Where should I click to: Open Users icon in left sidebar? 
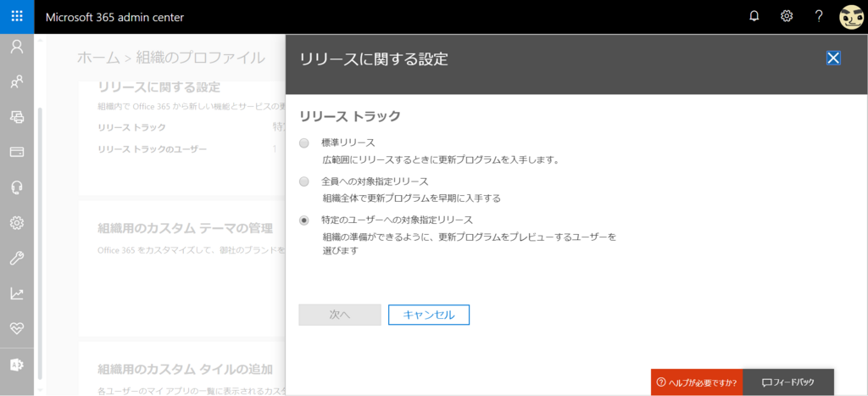click(17, 47)
